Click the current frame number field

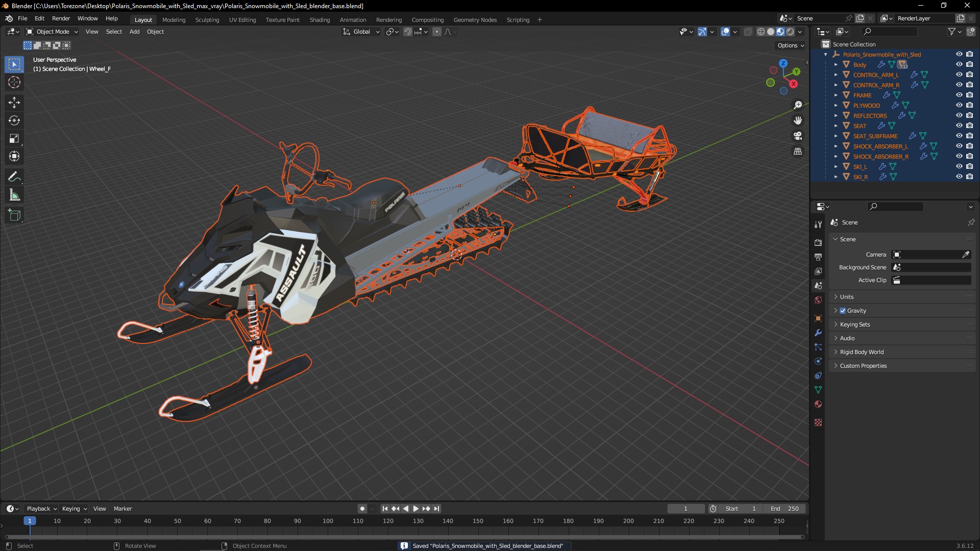[686, 509]
